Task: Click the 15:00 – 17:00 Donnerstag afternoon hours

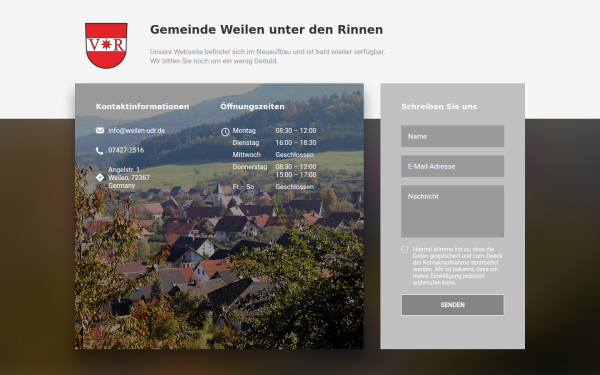Action: point(296,174)
